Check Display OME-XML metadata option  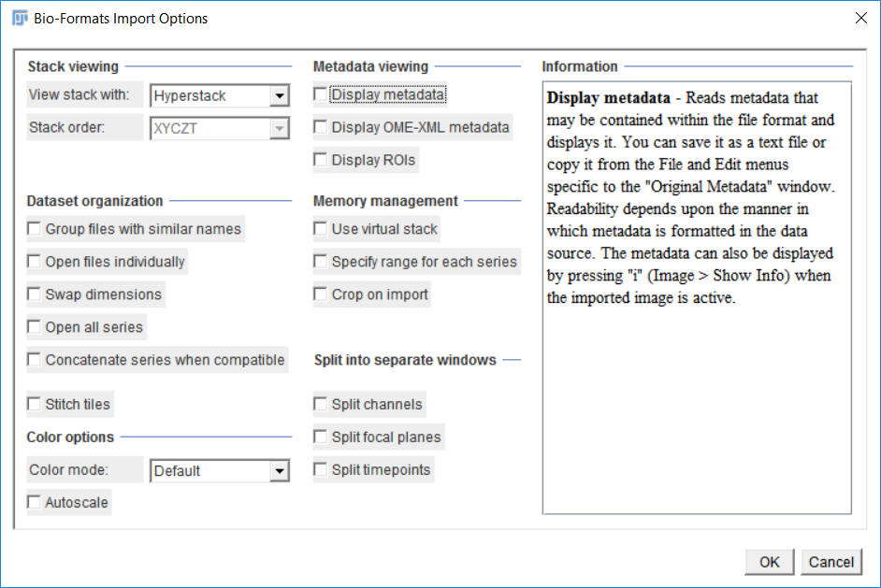[x=321, y=127]
